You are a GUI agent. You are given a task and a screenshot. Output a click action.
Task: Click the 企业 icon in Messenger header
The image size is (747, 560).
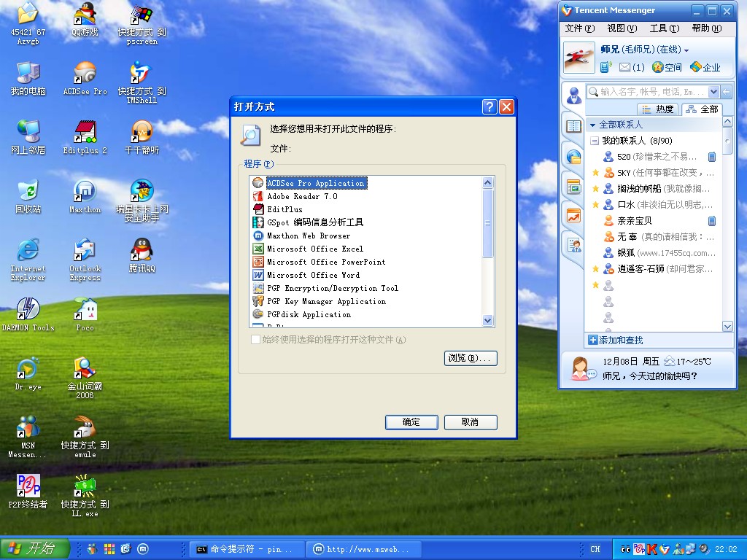696,67
